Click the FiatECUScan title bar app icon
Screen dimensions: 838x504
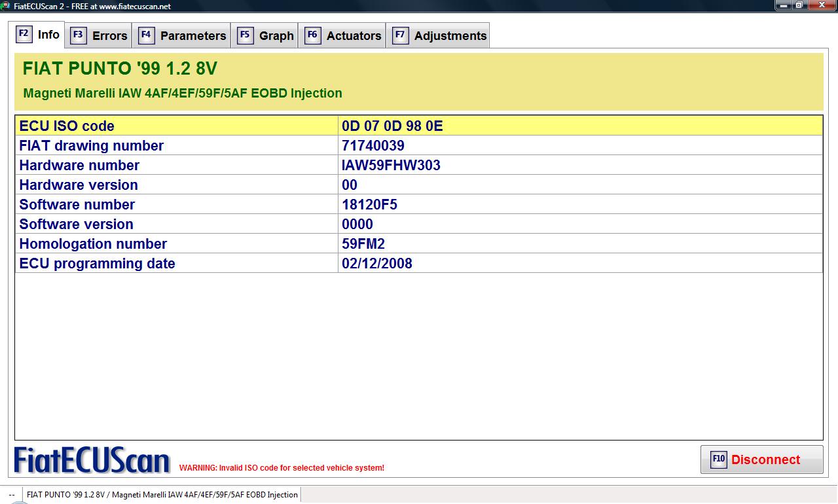pyautogui.click(x=6, y=5)
